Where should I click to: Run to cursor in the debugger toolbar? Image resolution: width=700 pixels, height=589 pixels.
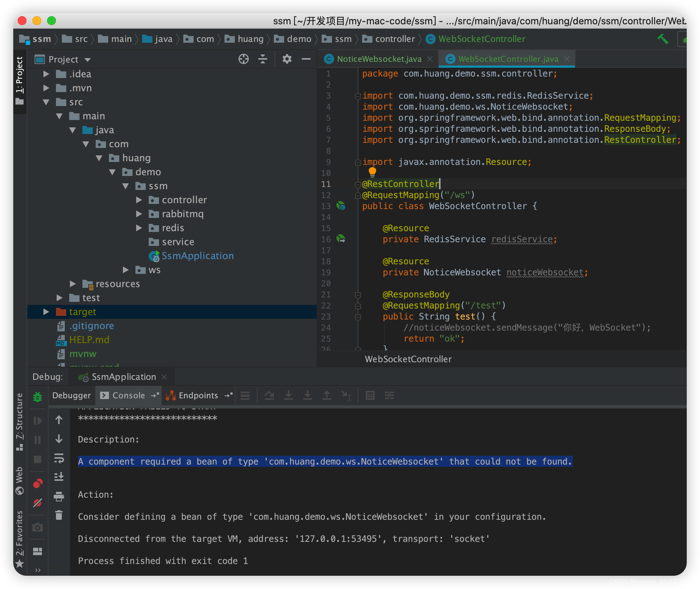tap(346, 395)
